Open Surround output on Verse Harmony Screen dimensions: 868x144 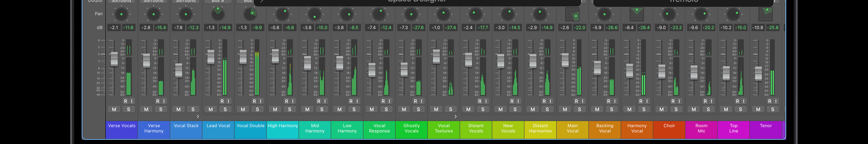coord(153,1)
